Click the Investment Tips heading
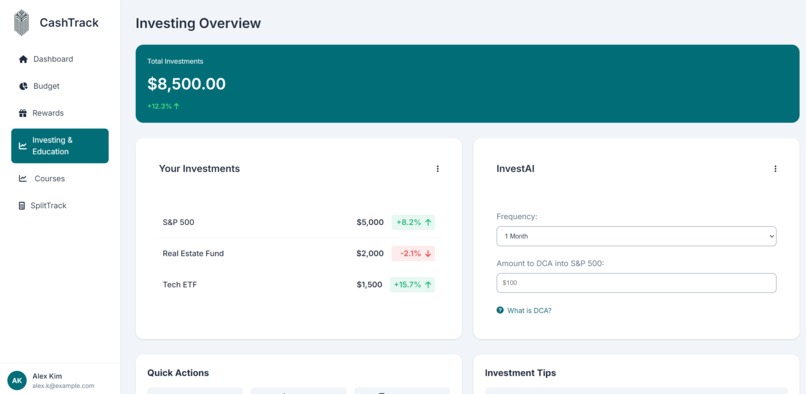This screenshot has width=806, height=394. coord(520,373)
